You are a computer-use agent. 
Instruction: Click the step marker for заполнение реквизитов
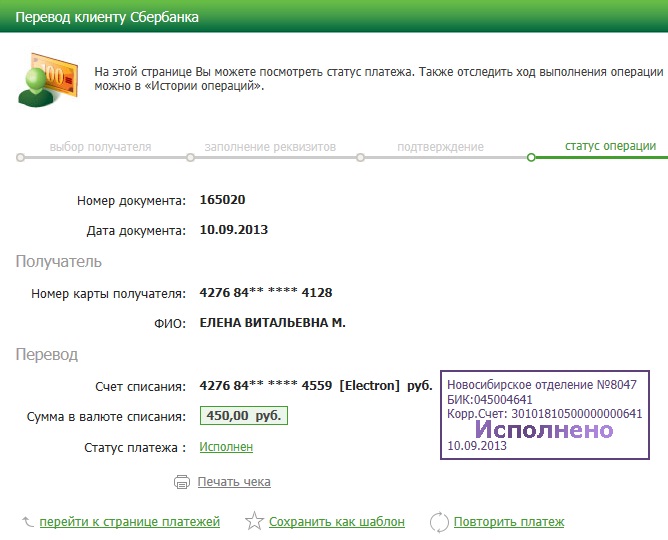point(190,158)
